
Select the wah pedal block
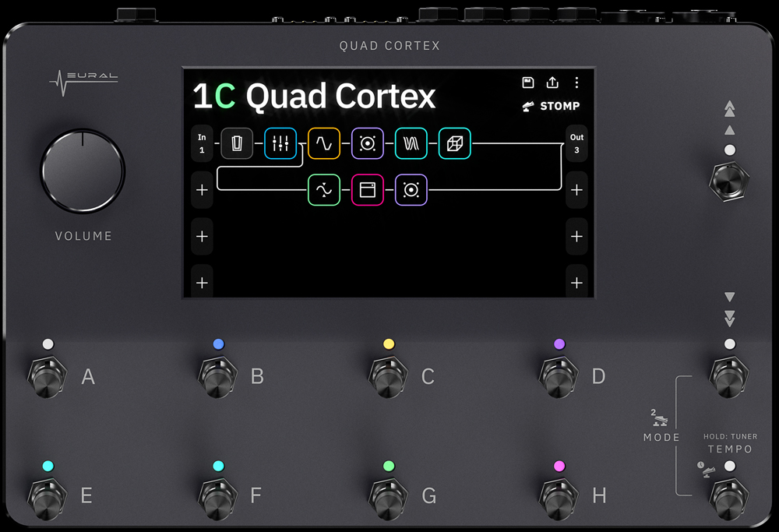[x=237, y=143]
